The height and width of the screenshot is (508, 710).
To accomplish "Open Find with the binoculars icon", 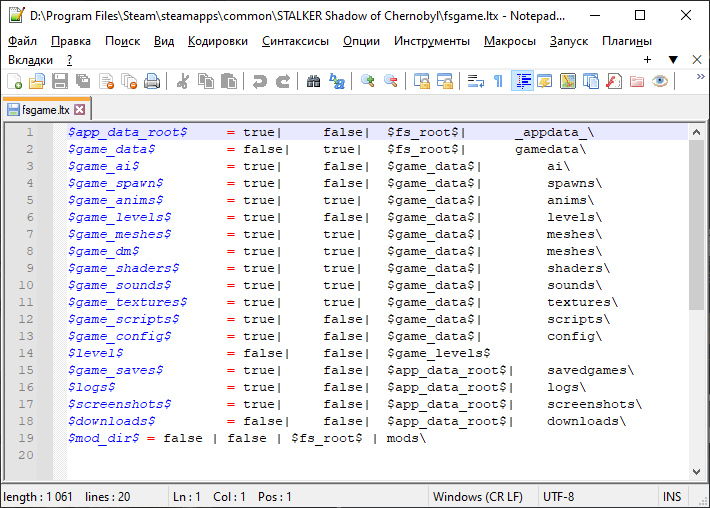I will point(313,81).
